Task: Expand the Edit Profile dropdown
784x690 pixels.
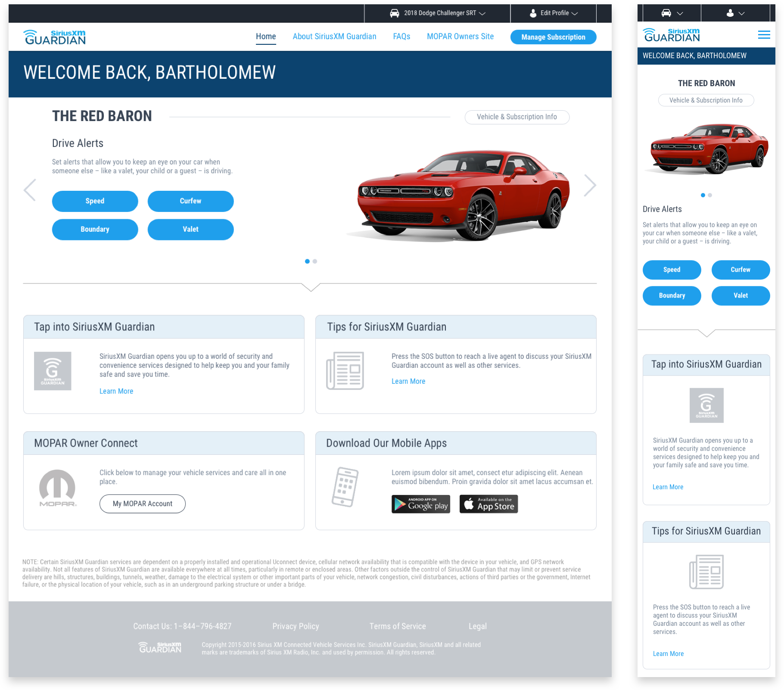Action: pos(554,13)
